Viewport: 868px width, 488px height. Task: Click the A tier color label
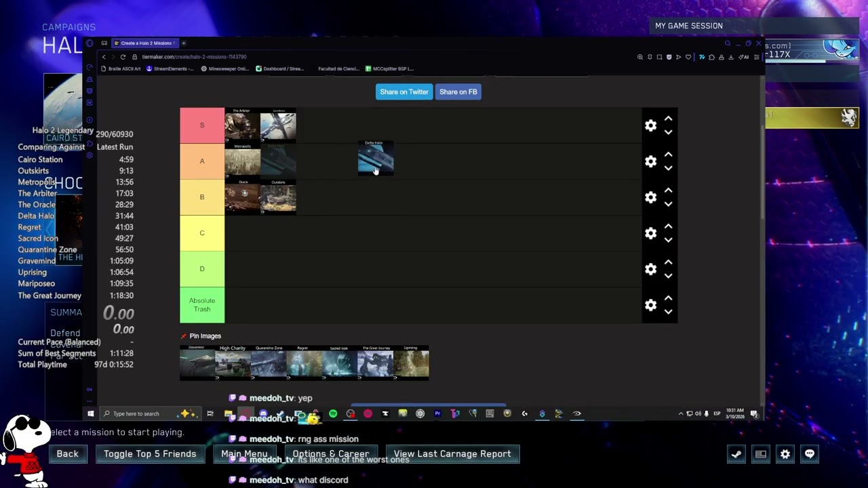(202, 161)
